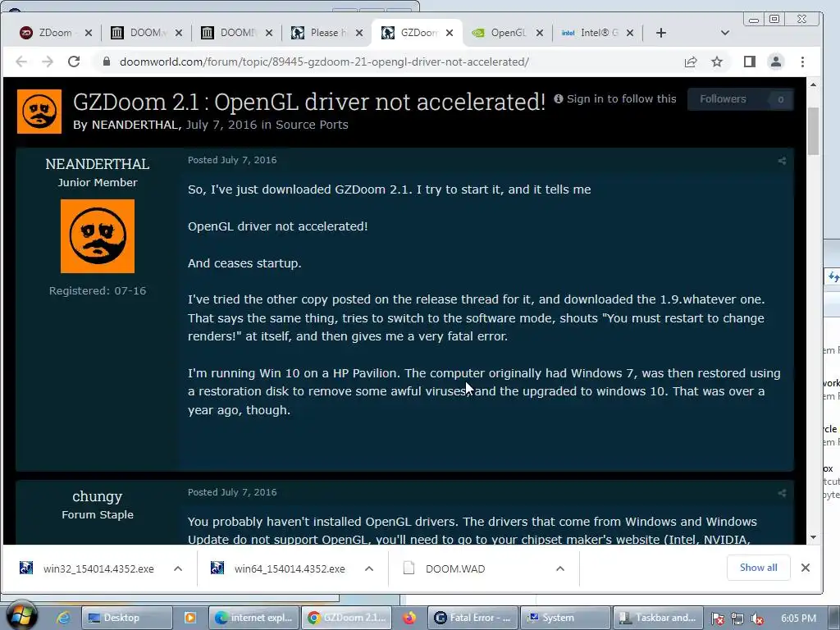
Task: Open the Windows Start orb
Action: coord(21,616)
